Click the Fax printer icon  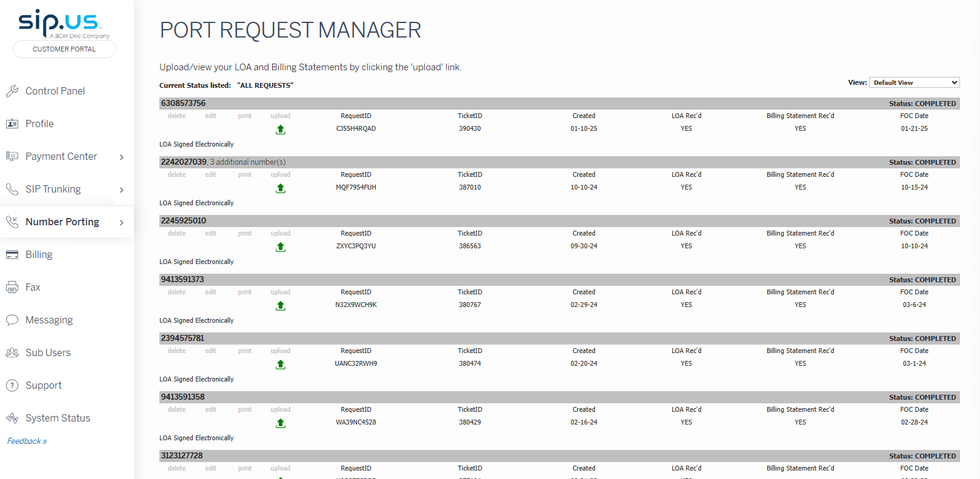[x=12, y=287]
